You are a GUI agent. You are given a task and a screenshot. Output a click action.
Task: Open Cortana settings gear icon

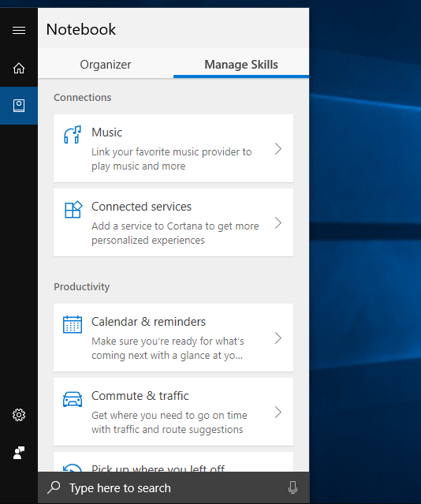tap(19, 415)
